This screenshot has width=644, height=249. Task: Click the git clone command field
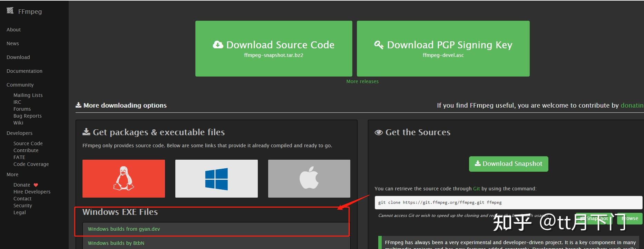tap(508, 202)
